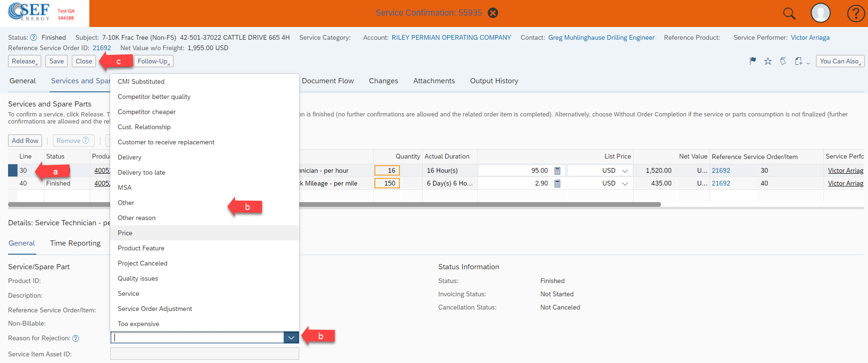The width and height of the screenshot is (868, 363).
Task: Switch to the General header tab
Action: (23, 81)
